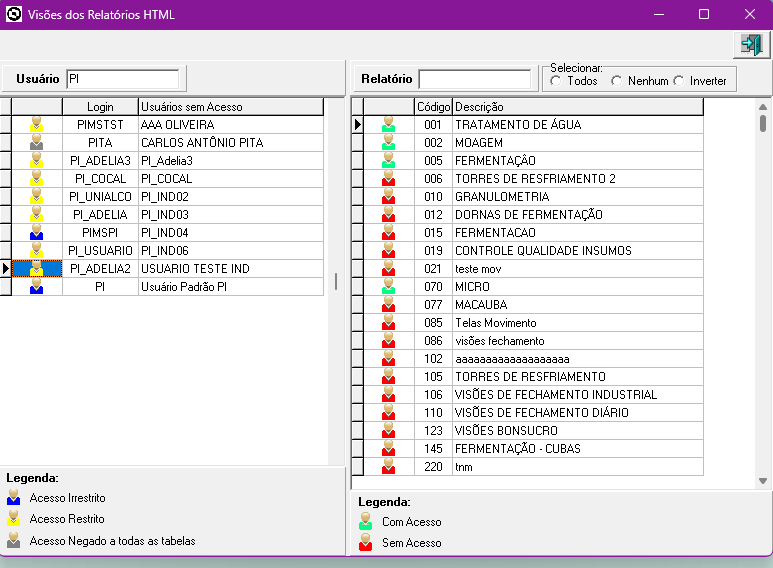Select FERMENTACAO description in row 015
773x568 pixels.
pos(578,232)
